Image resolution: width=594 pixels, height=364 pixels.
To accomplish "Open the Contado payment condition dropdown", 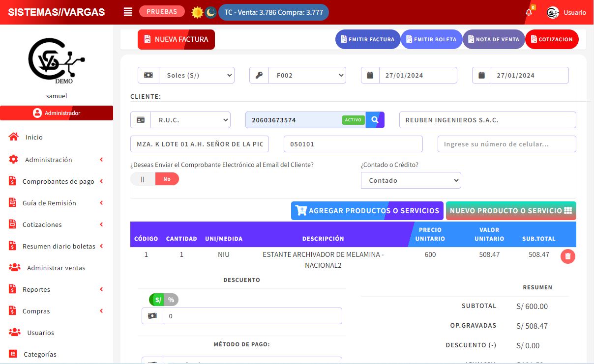I will pos(411,180).
